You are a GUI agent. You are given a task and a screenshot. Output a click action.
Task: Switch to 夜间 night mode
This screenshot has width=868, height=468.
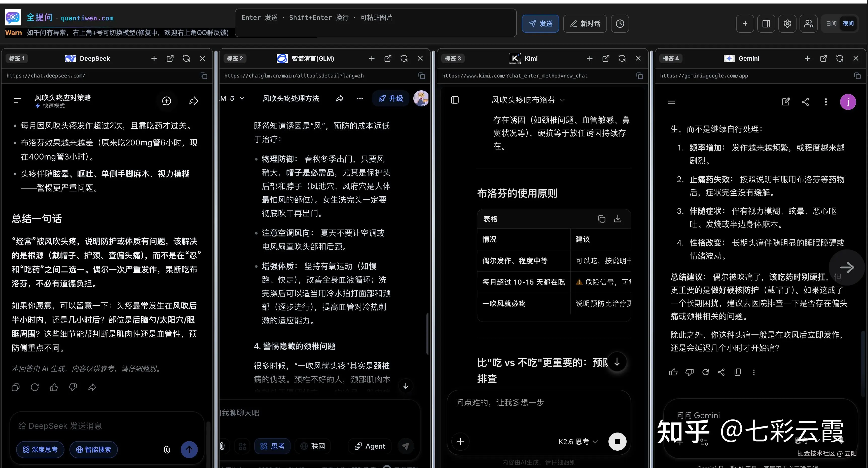click(848, 24)
